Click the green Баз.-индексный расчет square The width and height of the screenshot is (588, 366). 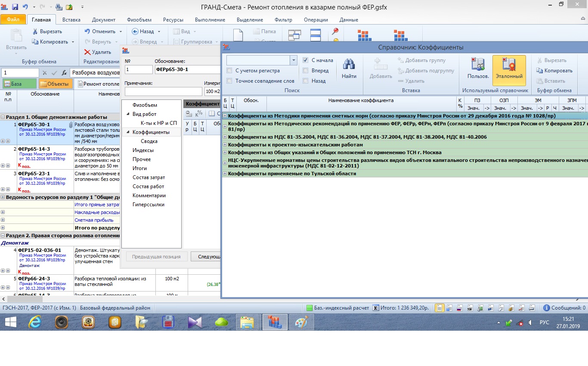coord(309,308)
